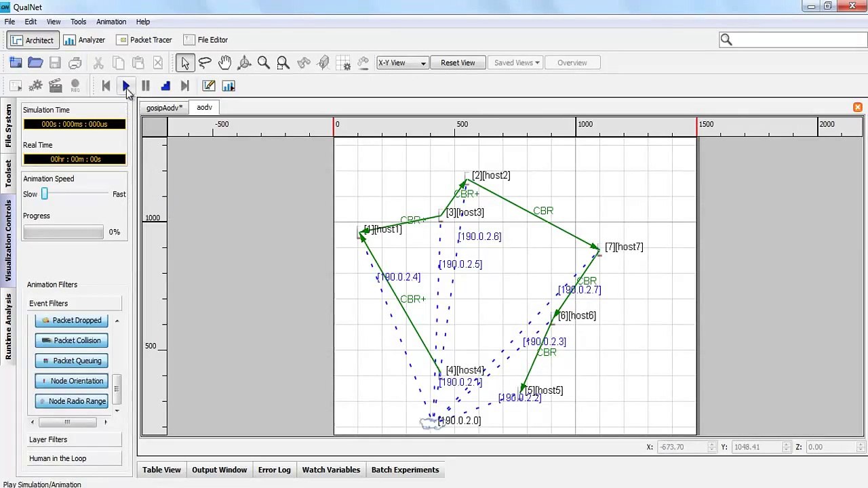Toggle the Node Orientation filter
The height and width of the screenshot is (488, 868).
[x=71, y=381]
